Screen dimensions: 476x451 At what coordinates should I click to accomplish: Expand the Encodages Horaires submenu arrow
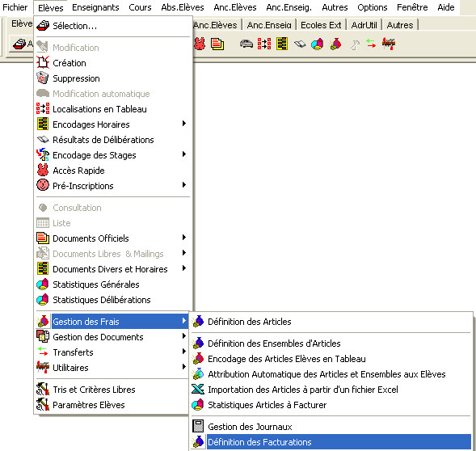[184, 124]
